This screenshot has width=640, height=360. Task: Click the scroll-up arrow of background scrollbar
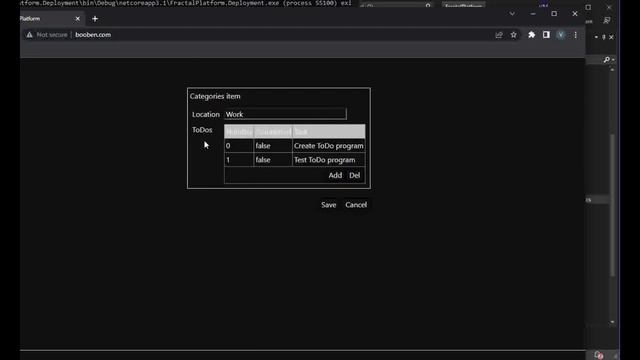(612, 70)
